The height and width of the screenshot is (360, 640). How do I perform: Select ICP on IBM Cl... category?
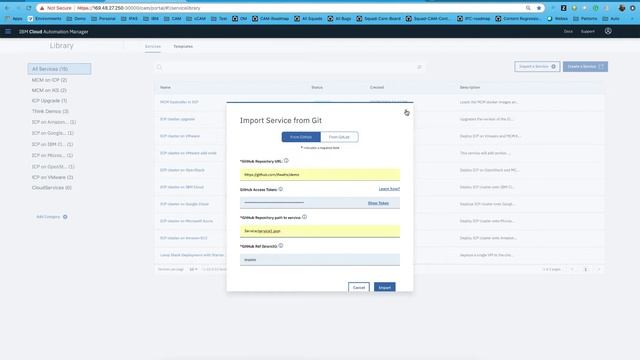(x=53, y=144)
